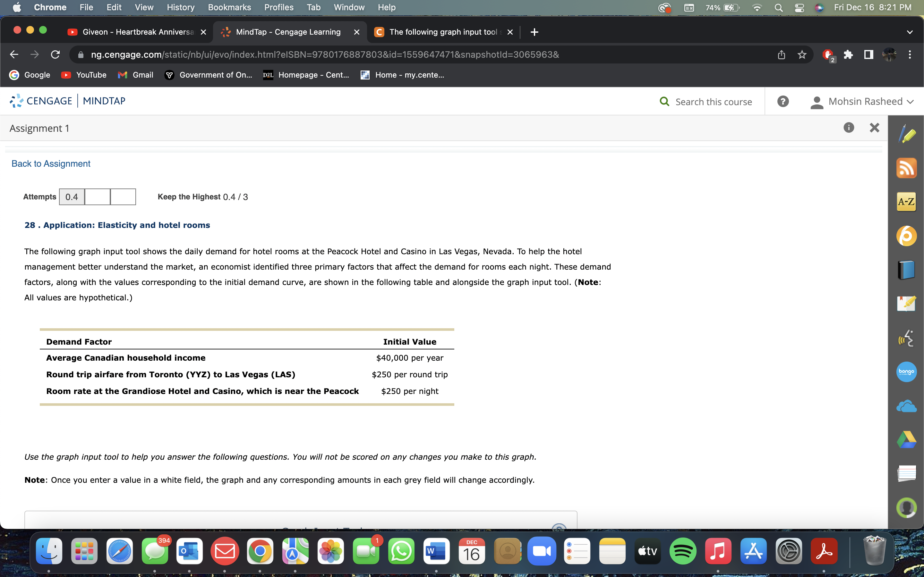924x577 pixels.
Task: Open the highlighter notes tool in sidebar
Action: click(x=907, y=134)
